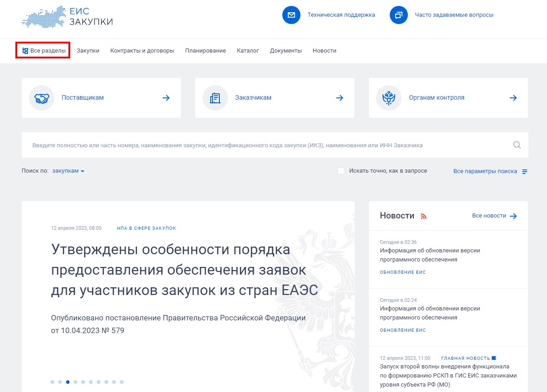Select the last carousel slide dot

(x=121, y=382)
